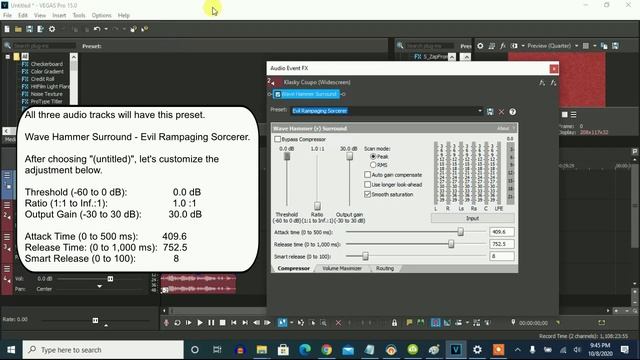Screen dimensions: 640x360
Task: Enable Use longer look-ahead
Action: 367,184
